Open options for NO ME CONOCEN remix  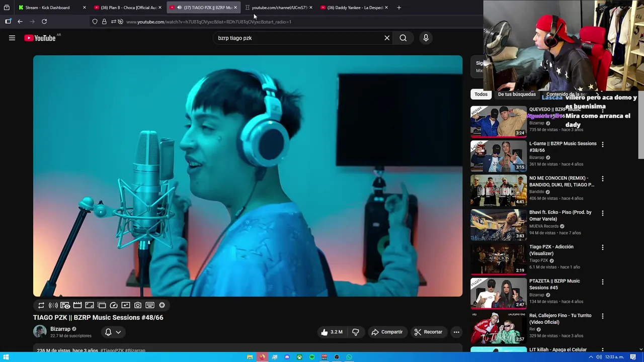[603, 178]
